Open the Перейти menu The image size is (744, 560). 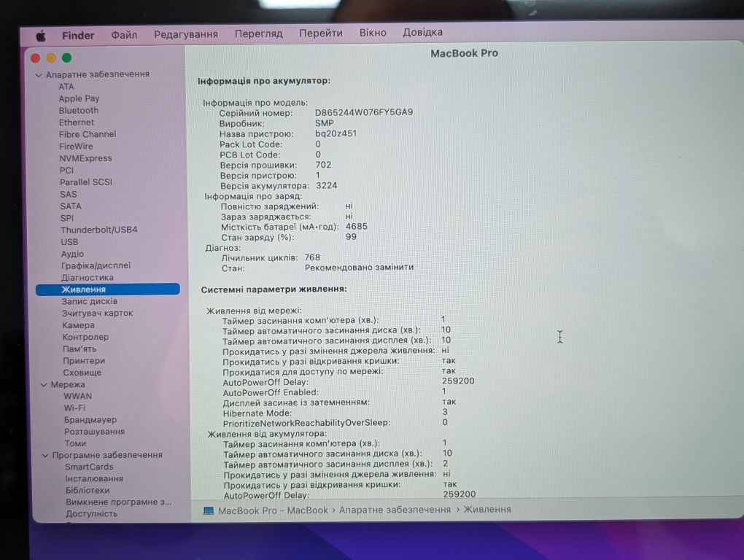(321, 34)
